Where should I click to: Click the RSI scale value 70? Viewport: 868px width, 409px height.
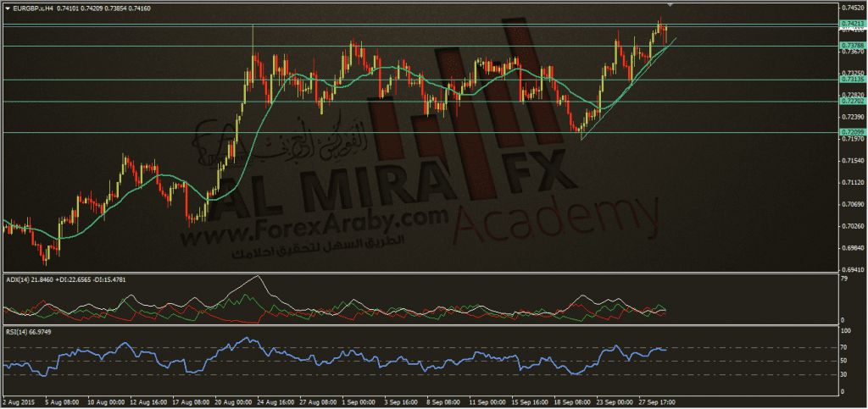[845, 348]
